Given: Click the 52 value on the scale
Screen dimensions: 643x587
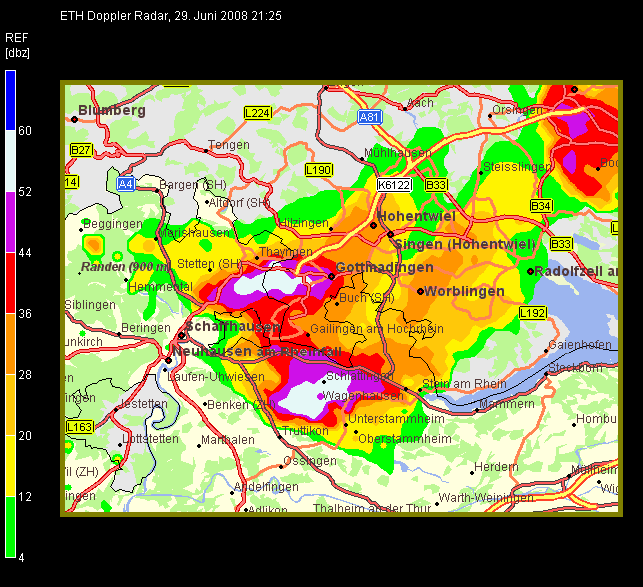Looking at the screenshot, I should 25,192.
